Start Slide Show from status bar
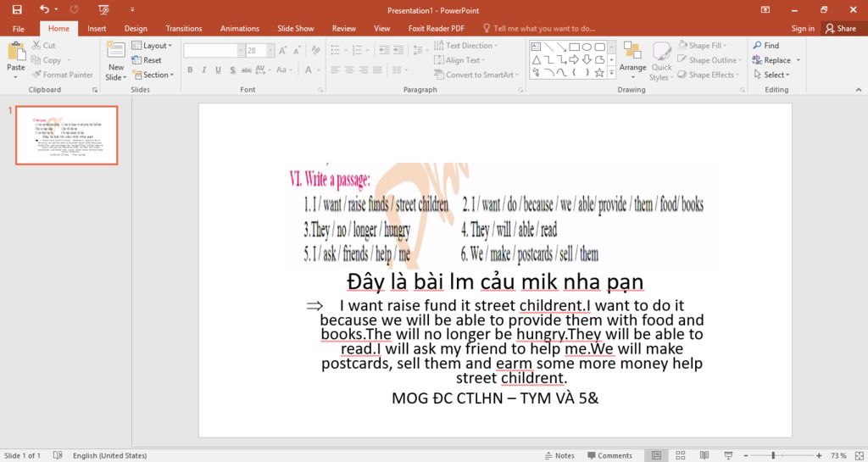Image resolution: width=868 pixels, height=462 pixels. [728, 455]
